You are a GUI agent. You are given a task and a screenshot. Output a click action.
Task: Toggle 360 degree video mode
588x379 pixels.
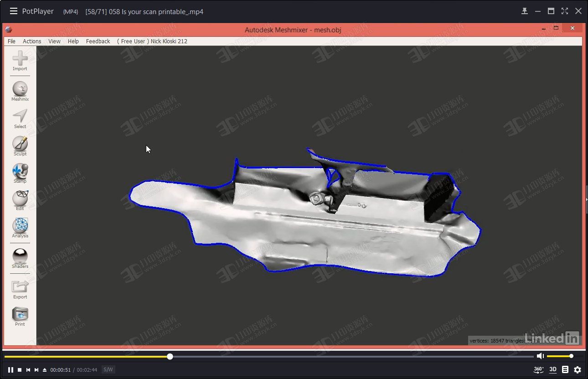pyautogui.click(x=538, y=370)
